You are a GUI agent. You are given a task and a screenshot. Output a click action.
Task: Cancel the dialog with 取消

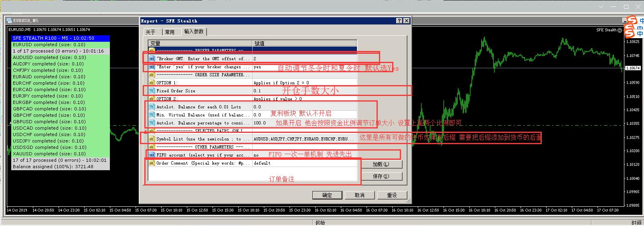tap(359, 195)
